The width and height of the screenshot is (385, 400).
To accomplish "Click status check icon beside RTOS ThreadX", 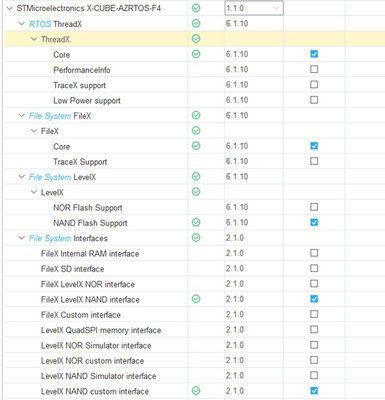I will (196, 23).
